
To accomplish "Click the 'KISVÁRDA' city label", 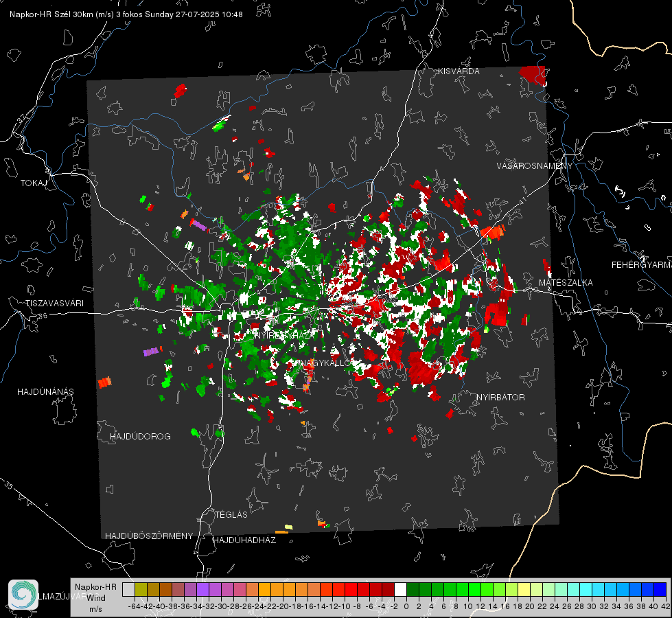I will [459, 71].
